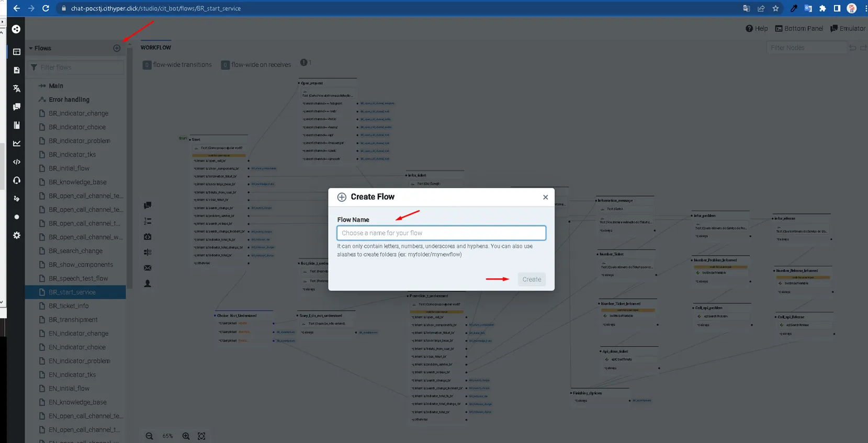
Task: Open the BR_indicator_tks flow
Action: 72,154
